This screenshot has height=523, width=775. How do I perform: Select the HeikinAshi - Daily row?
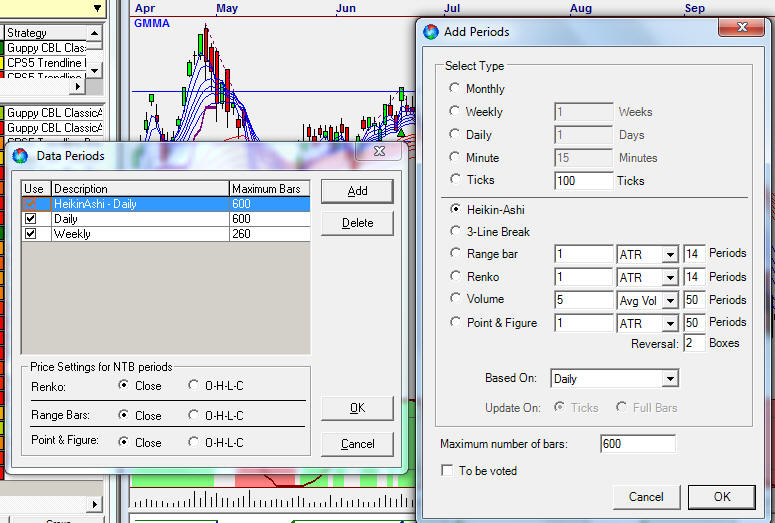tap(140, 203)
